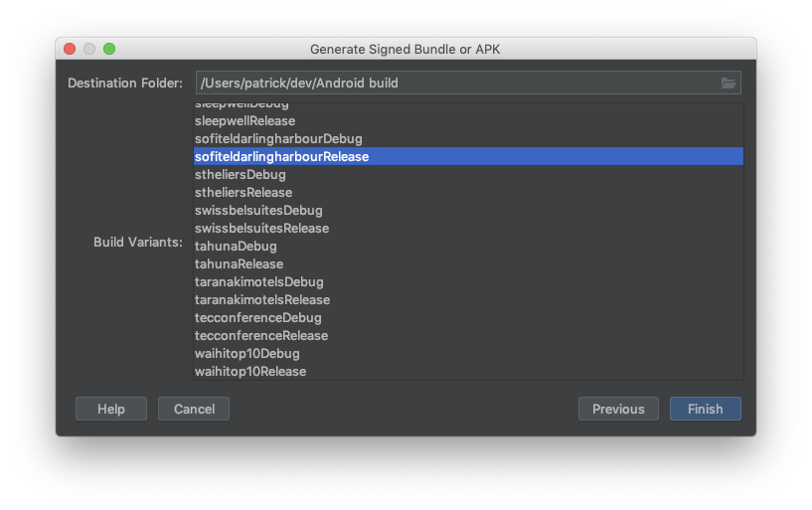Viewport: 812px width, 510px height.
Task: Select swissbelsuitesDebug from the list
Action: pos(468,210)
